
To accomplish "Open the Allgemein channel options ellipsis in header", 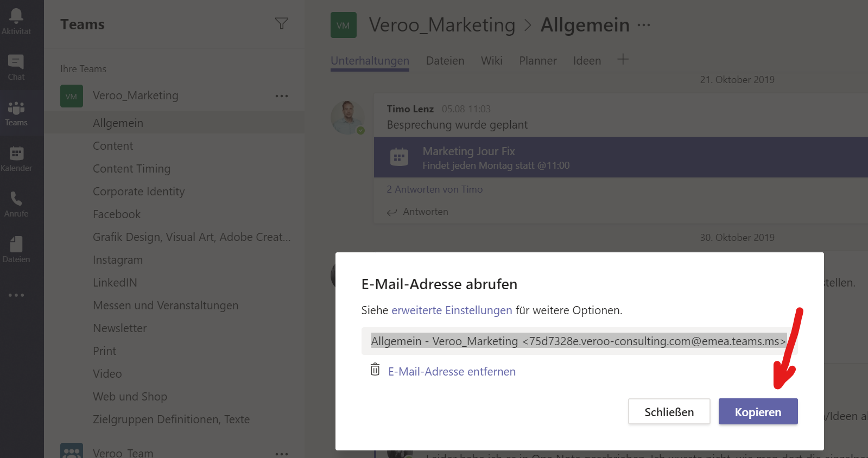I will (644, 25).
